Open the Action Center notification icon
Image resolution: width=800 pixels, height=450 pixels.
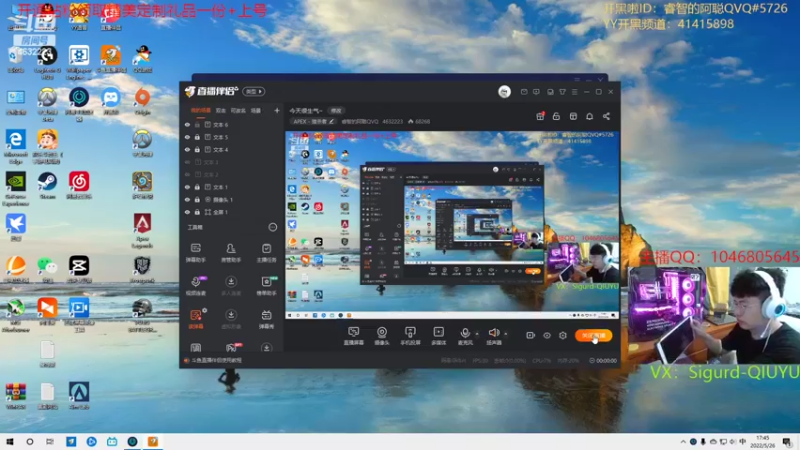click(x=787, y=442)
